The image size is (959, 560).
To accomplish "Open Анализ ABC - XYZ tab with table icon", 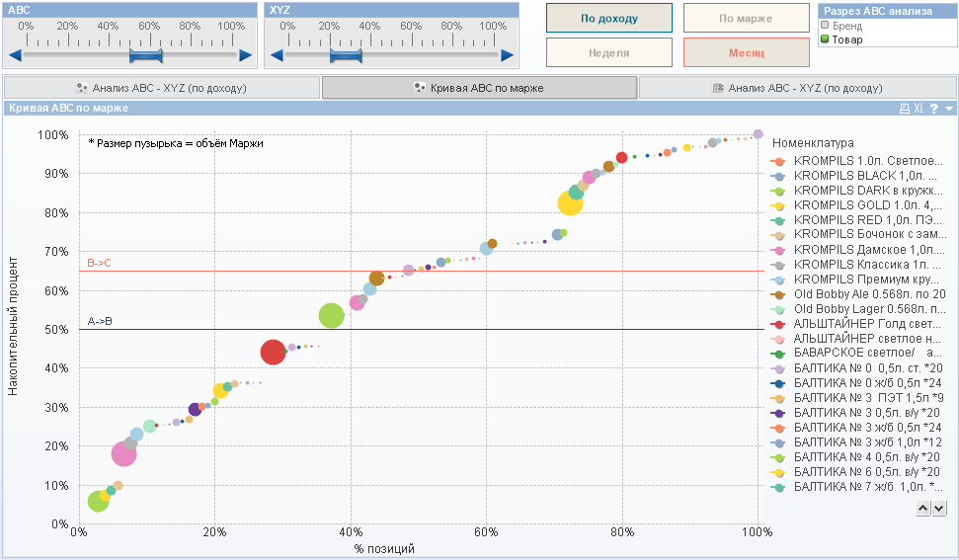I will (798, 88).
